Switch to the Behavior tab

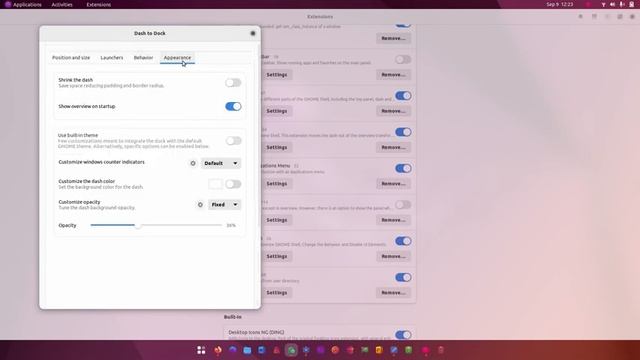(143, 58)
